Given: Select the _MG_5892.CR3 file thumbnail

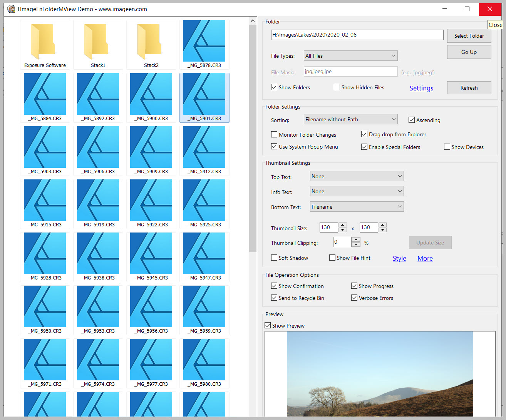Looking at the screenshot, I should pyautogui.click(x=98, y=98).
